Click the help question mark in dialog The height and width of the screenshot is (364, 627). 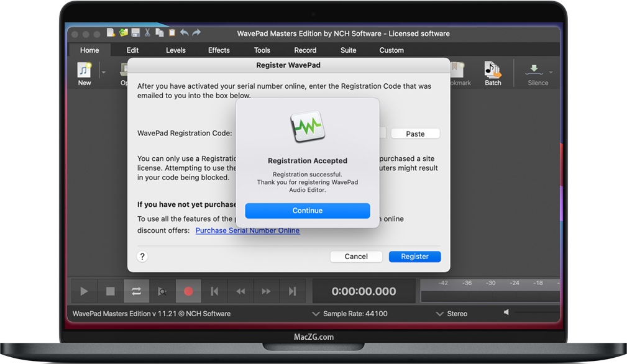142,256
